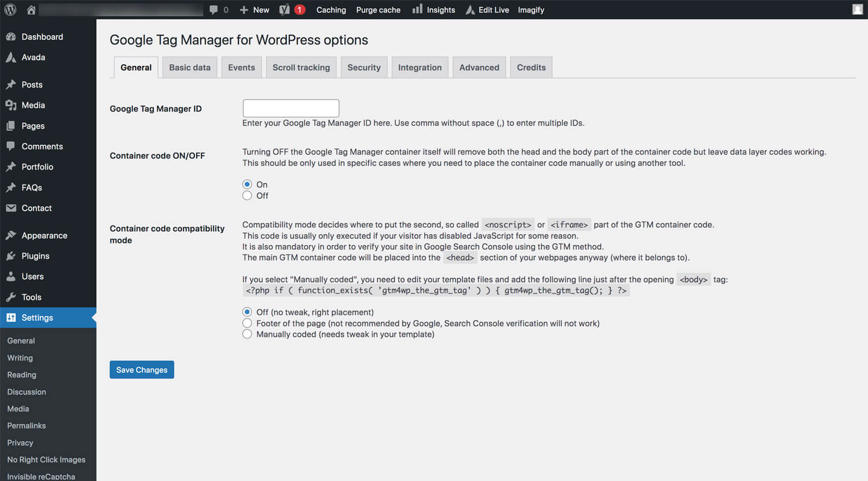Open Invisible reCaptcha settings
The image size is (868, 481).
click(41, 476)
